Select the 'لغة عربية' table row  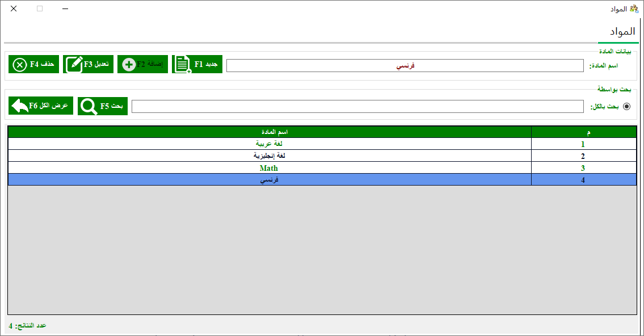270,144
